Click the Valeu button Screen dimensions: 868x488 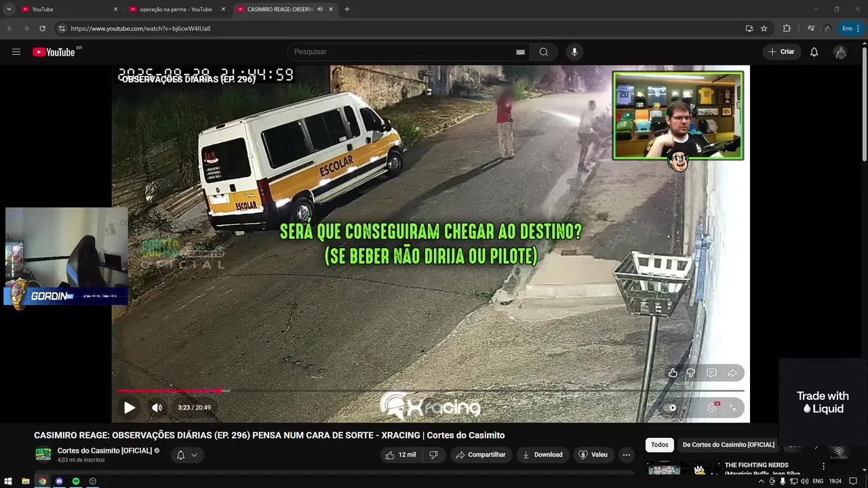pos(593,455)
